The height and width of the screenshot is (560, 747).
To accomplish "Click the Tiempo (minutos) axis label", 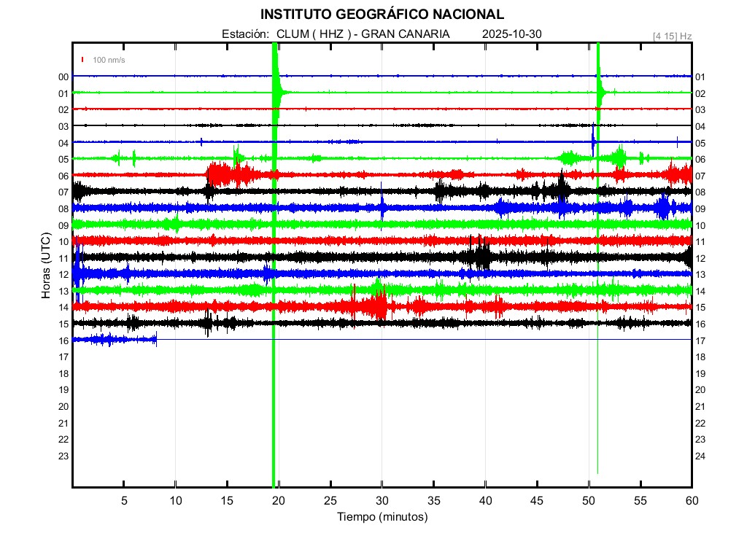I will coord(382,517).
